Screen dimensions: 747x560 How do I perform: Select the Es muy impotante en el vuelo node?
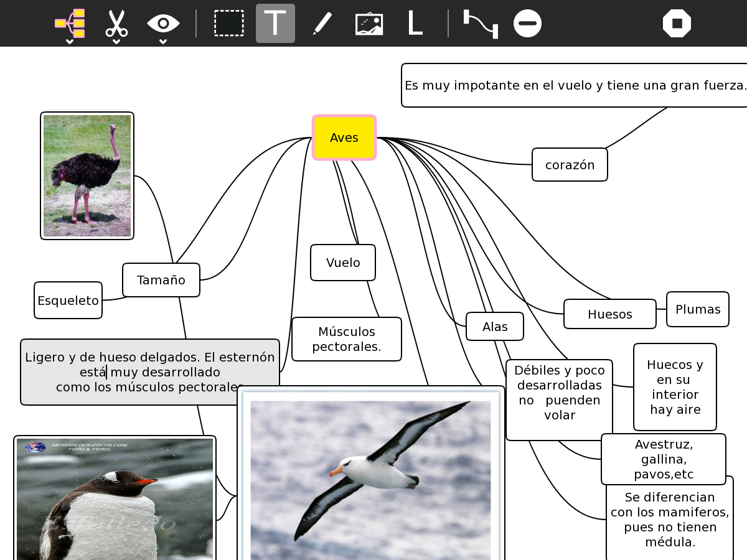click(574, 85)
